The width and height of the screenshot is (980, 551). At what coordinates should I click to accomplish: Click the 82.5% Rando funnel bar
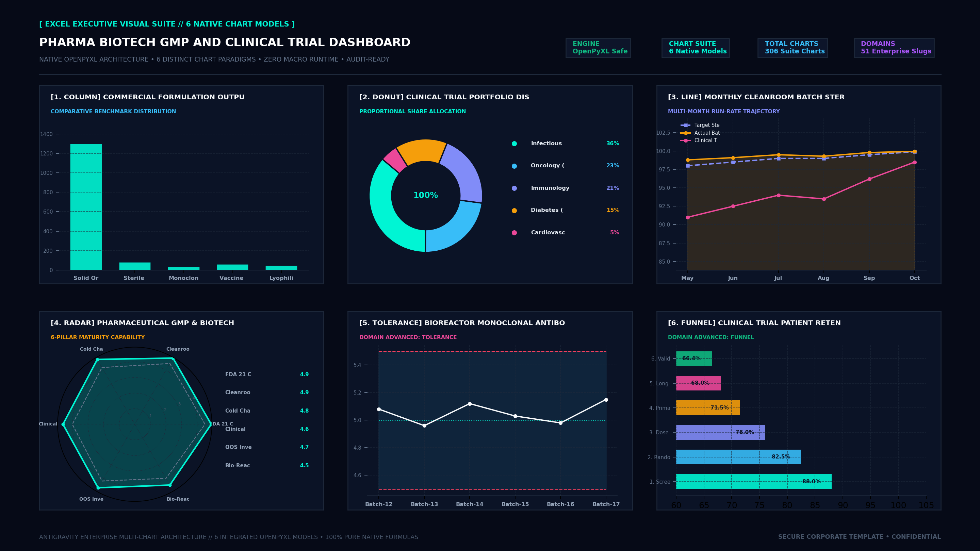(x=738, y=457)
